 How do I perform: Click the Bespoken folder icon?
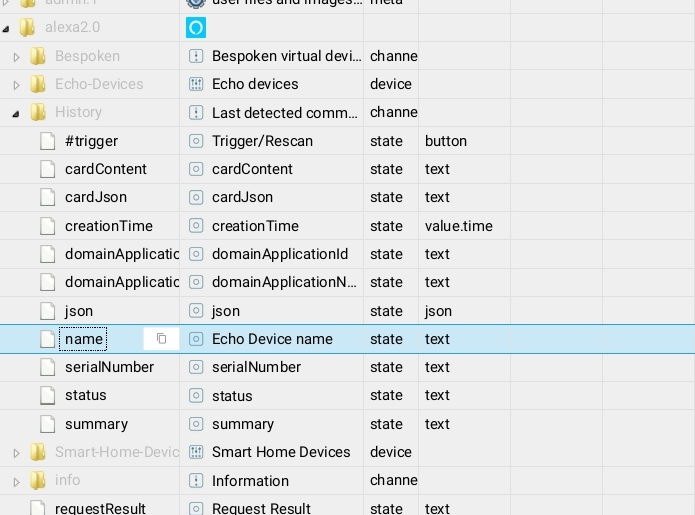coord(38,56)
